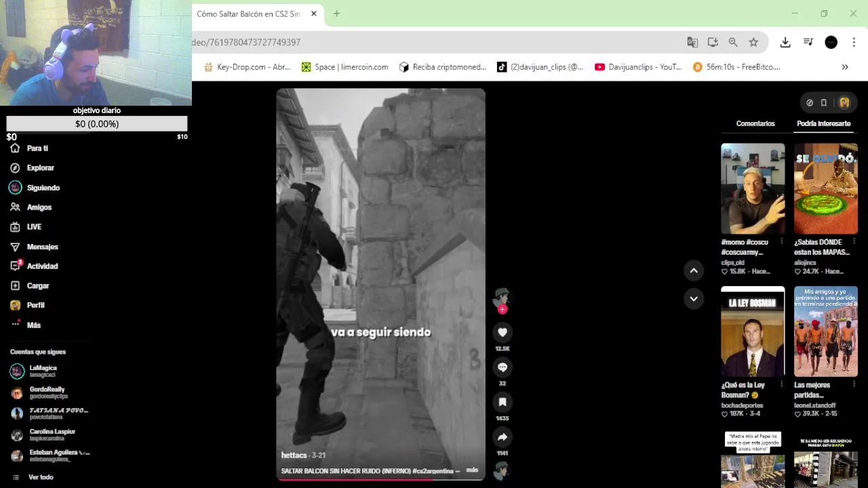This screenshot has height=488, width=868.
Task: Bookmark this page with star icon
Action: (753, 42)
